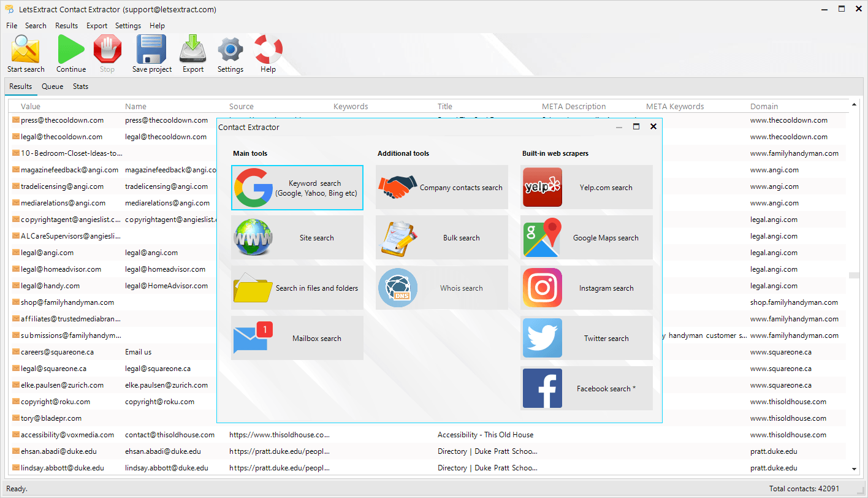Image resolution: width=868 pixels, height=498 pixels.
Task: Open Twitter search scraper
Action: coord(587,339)
